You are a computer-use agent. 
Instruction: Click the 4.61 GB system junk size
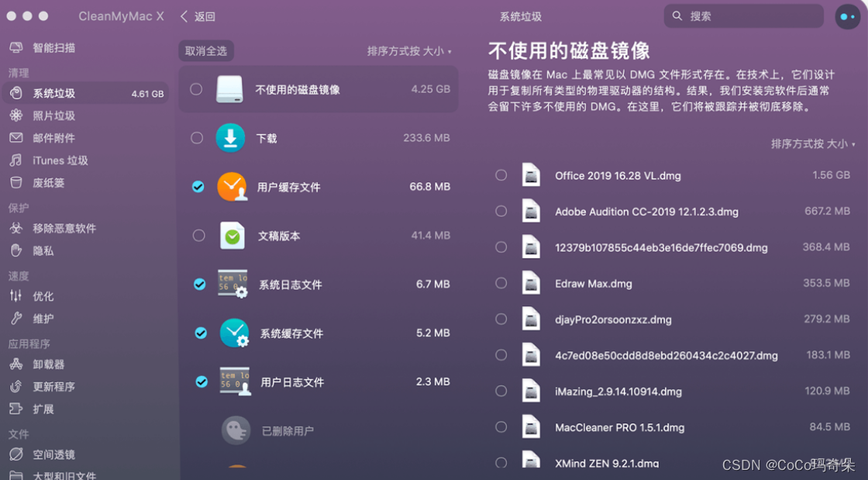click(x=148, y=94)
